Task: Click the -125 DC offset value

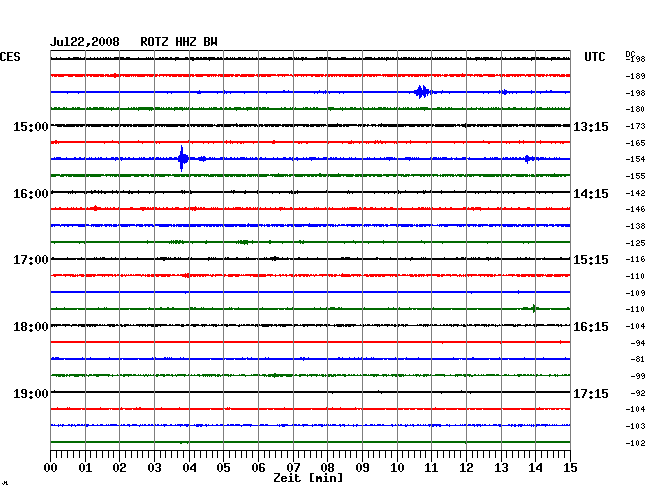Action: pyautogui.click(x=635, y=243)
